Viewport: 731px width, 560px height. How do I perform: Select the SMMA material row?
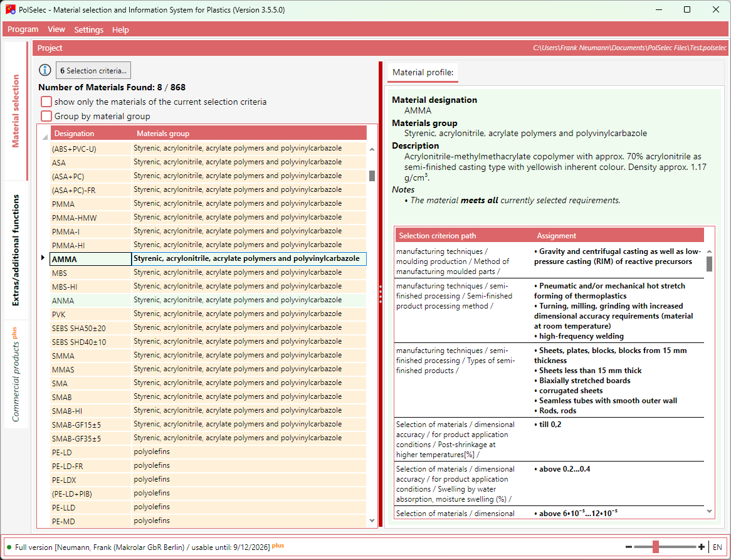point(208,356)
